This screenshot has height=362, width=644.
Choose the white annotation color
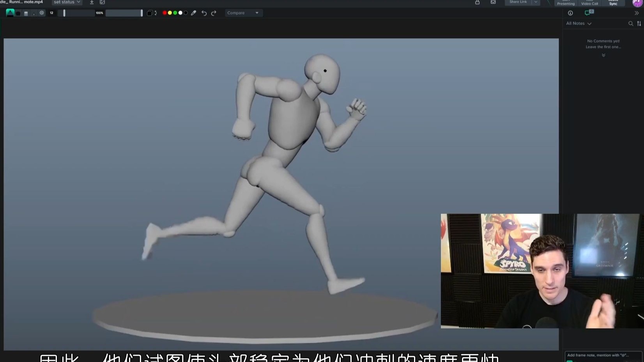pos(180,13)
